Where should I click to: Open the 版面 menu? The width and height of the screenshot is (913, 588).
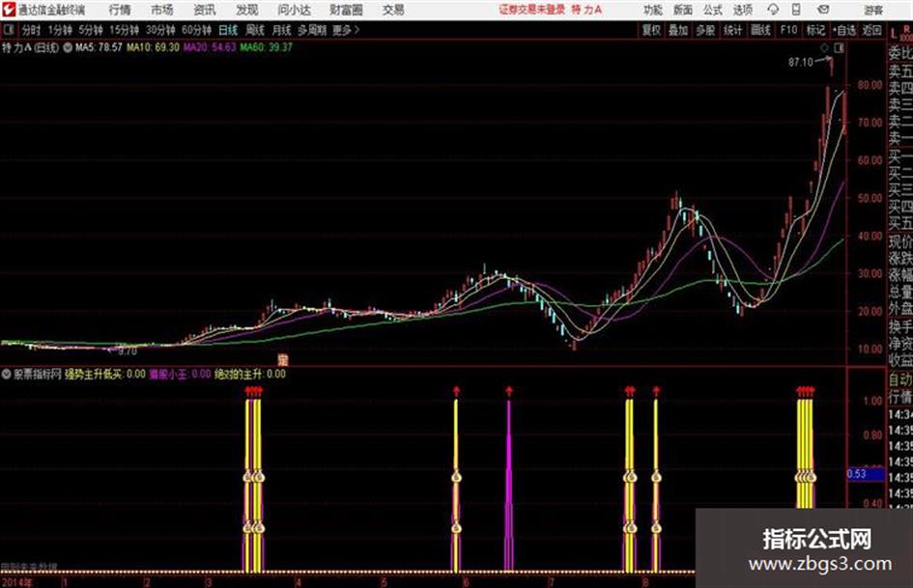682,10
